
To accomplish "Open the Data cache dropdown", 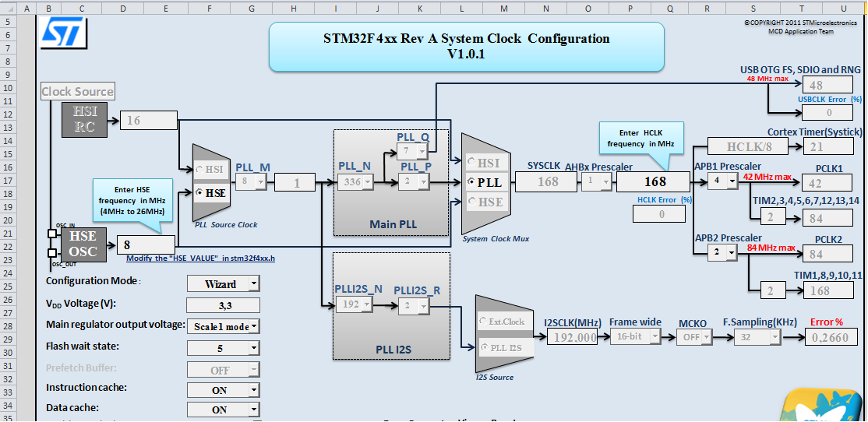I will pyautogui.click(x=253, y=410).
